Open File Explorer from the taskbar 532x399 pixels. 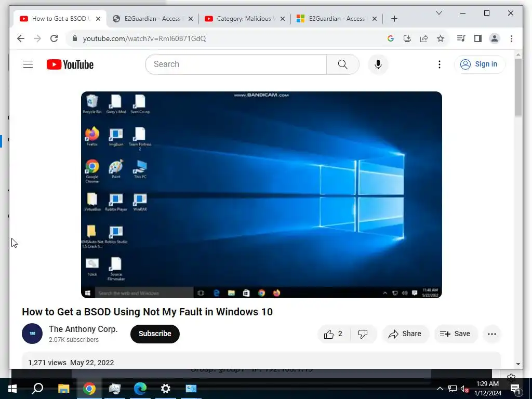coord(63,389)
